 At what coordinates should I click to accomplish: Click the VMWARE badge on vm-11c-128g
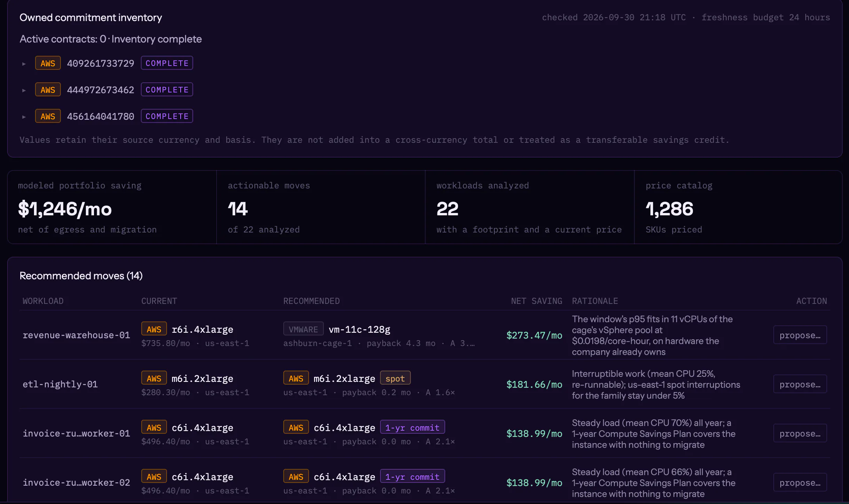click(x=304, y=329)
